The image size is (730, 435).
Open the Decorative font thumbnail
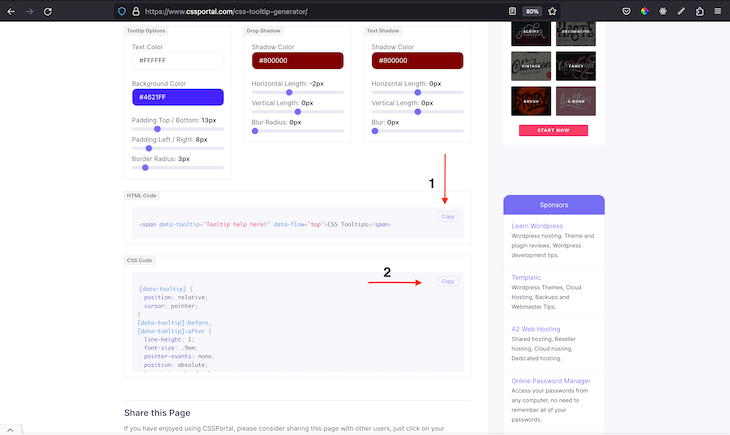(575, 32)
